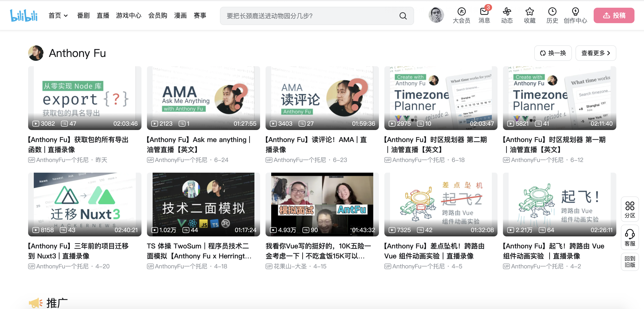Select 游戏中心 in the navigation bar

129,16
